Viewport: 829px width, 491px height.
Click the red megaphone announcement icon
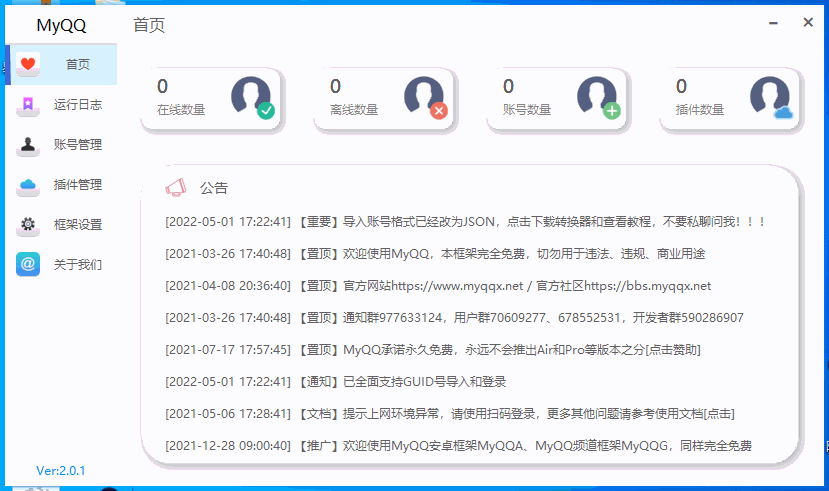(x=176, y=188)
